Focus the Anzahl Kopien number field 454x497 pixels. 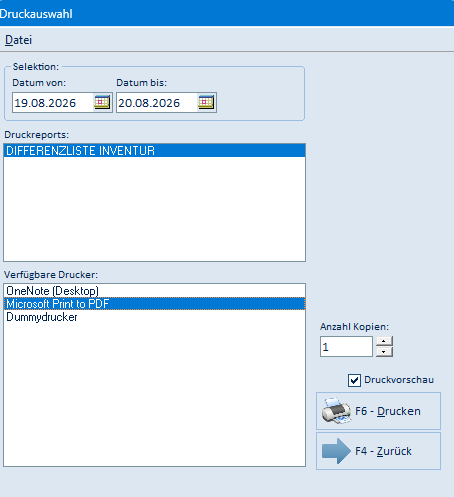coord(346,347)
